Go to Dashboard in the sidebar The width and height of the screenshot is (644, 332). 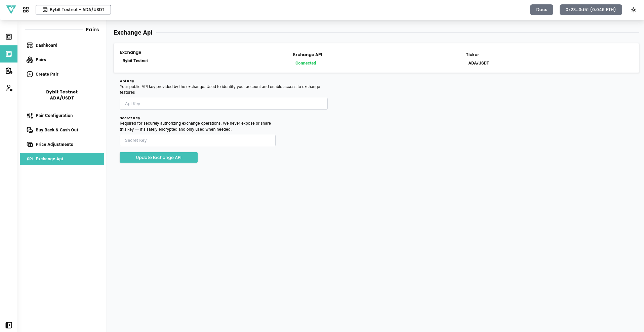[x=46, y=45]
